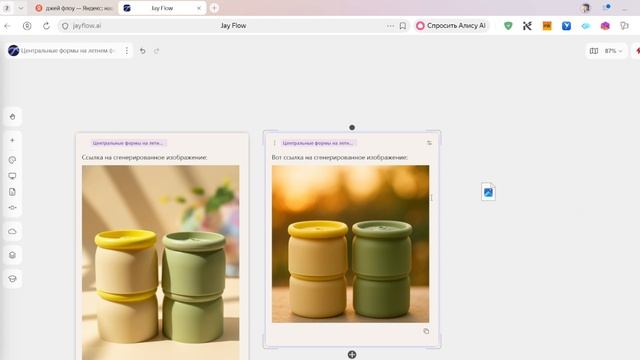
Task: Open the black K-shaped extension icon
Action: tap(527, 26)
